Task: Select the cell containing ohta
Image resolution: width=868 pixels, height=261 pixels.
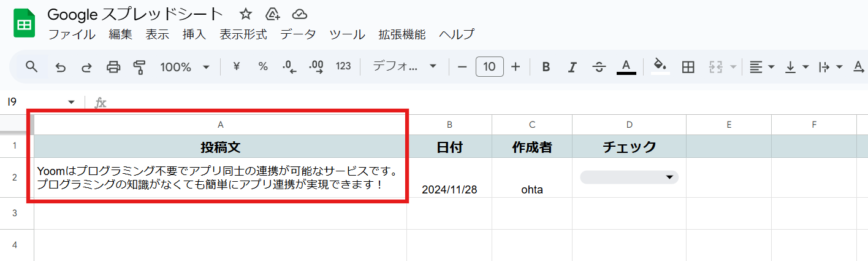Action: coord(532,177)
